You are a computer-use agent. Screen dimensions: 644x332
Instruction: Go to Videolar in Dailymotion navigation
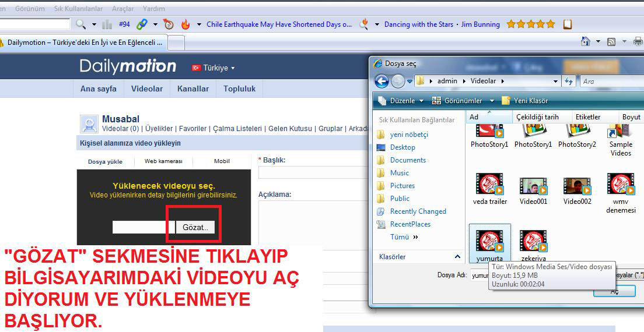point(146,89)
